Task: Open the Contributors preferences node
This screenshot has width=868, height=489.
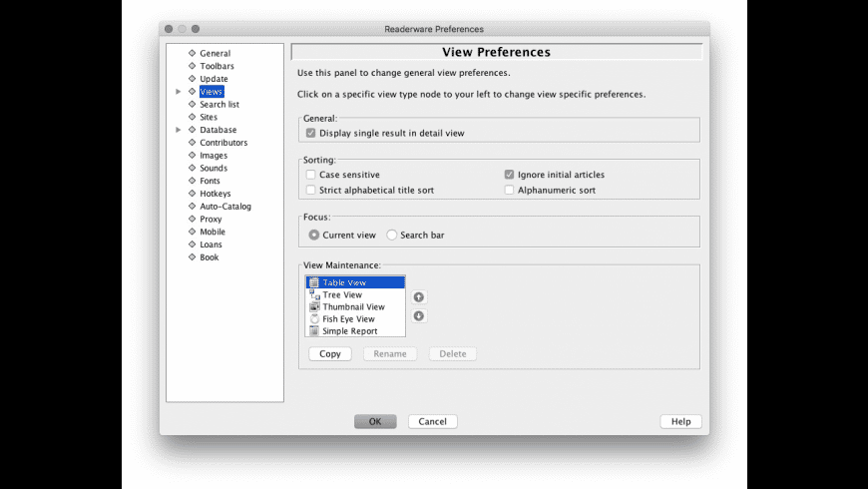Action: pyautogui.click(x=223, y=143)
